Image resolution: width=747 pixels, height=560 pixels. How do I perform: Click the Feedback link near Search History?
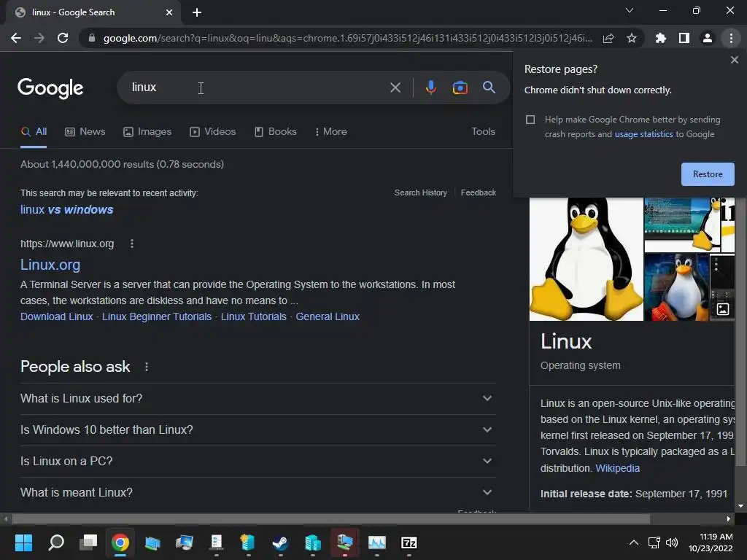point(479,192)
